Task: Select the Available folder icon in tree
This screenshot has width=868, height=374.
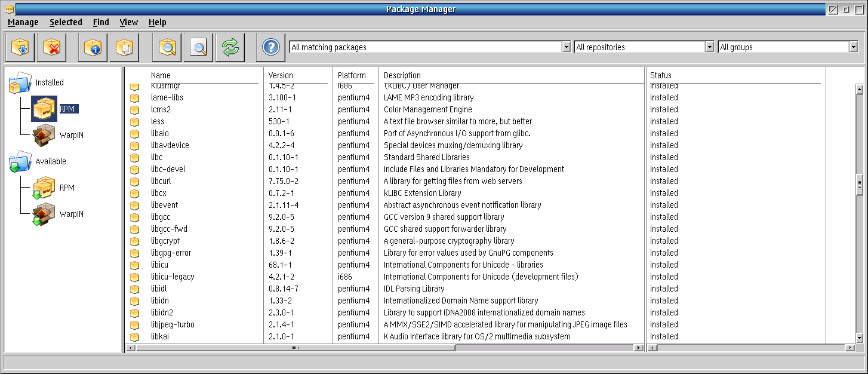Action: point(20,161)
